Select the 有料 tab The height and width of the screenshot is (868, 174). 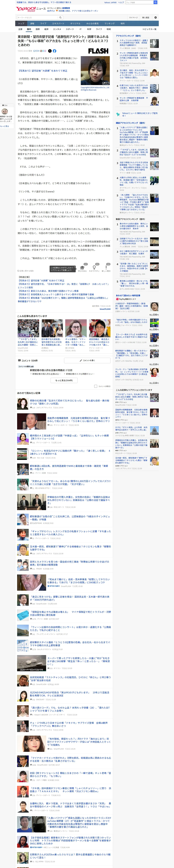point(123,24)
